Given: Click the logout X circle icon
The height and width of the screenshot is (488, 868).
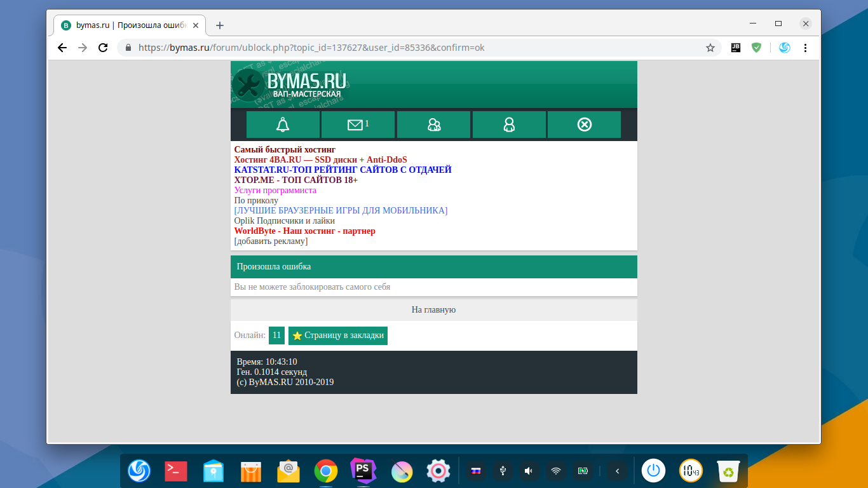Looking at the screenshot, I should click(x=584, y=125).
